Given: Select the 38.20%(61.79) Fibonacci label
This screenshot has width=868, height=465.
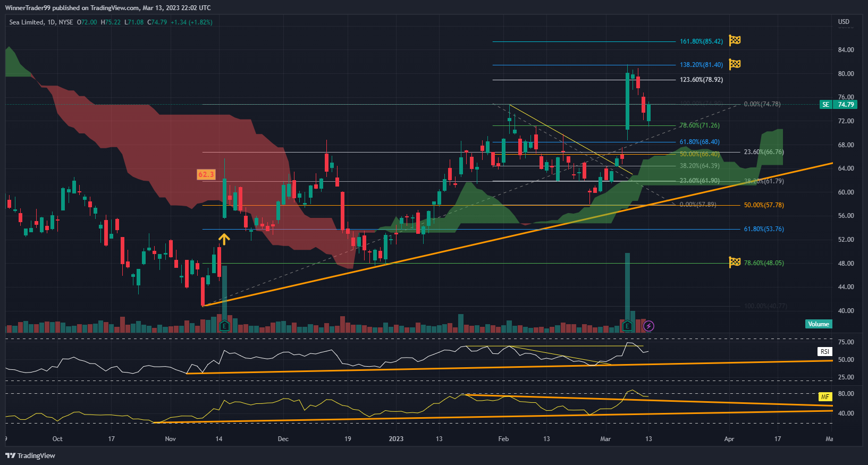Looking at the screenshot, I should point(764,181).
